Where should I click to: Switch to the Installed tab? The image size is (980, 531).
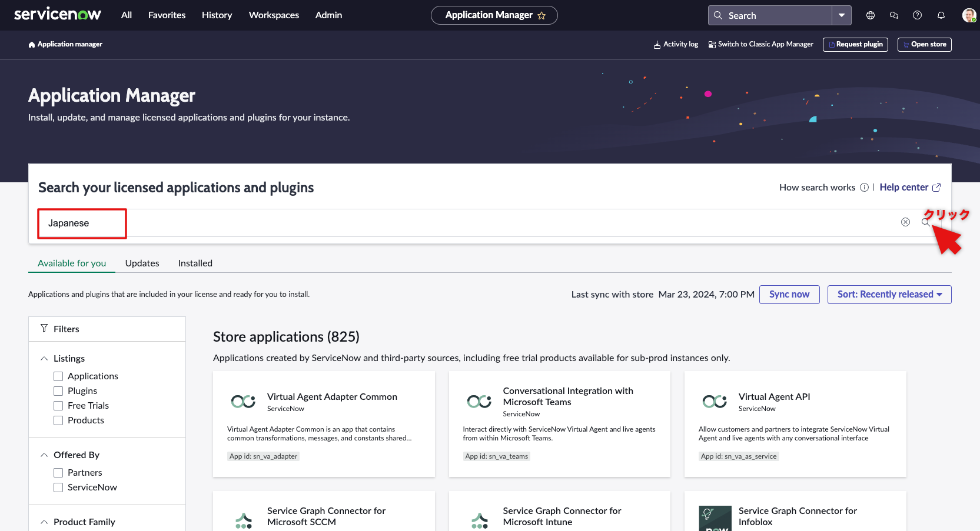195,263
